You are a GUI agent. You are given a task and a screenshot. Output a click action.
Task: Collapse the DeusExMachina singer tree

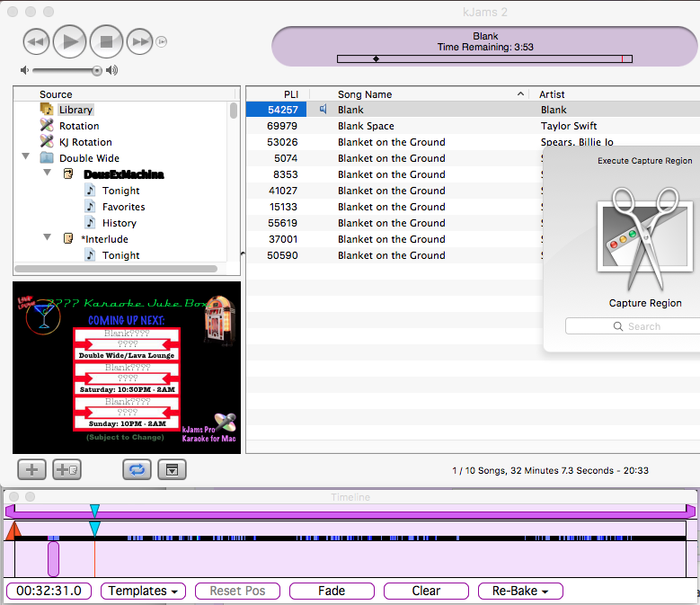coord(46,174)
